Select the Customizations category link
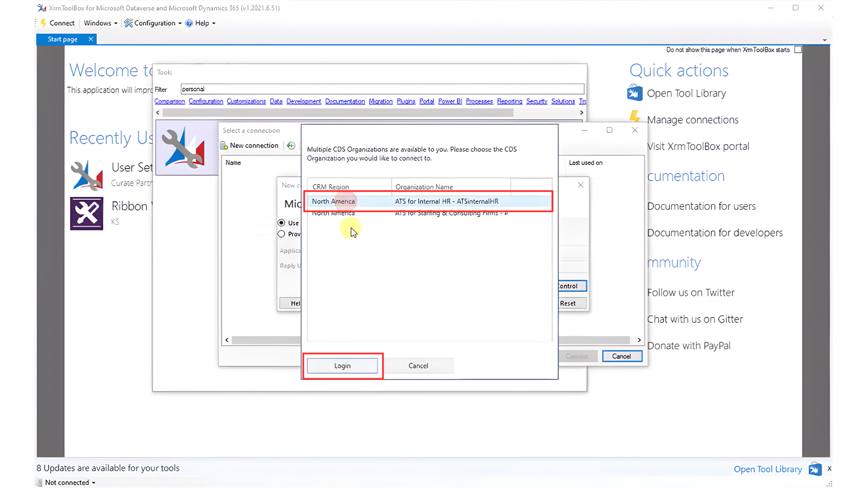Viewport: 868px width, 488px height. 246,101
